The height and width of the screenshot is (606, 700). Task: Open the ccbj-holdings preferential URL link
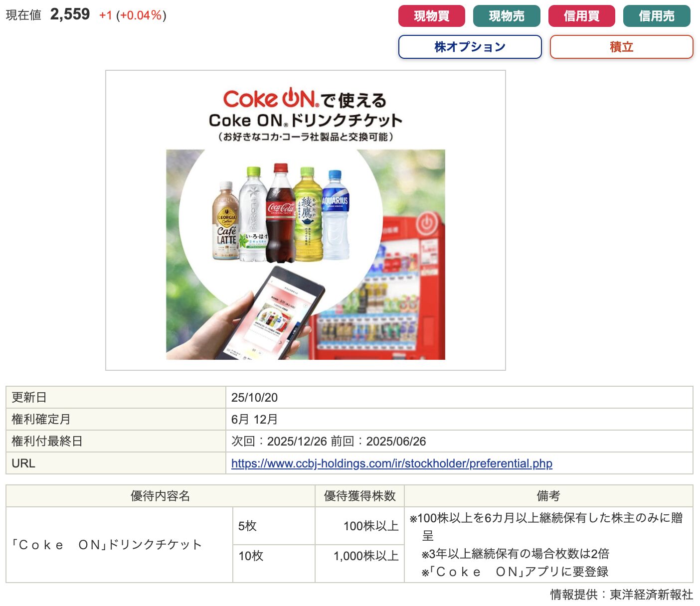tap(391, 463)
